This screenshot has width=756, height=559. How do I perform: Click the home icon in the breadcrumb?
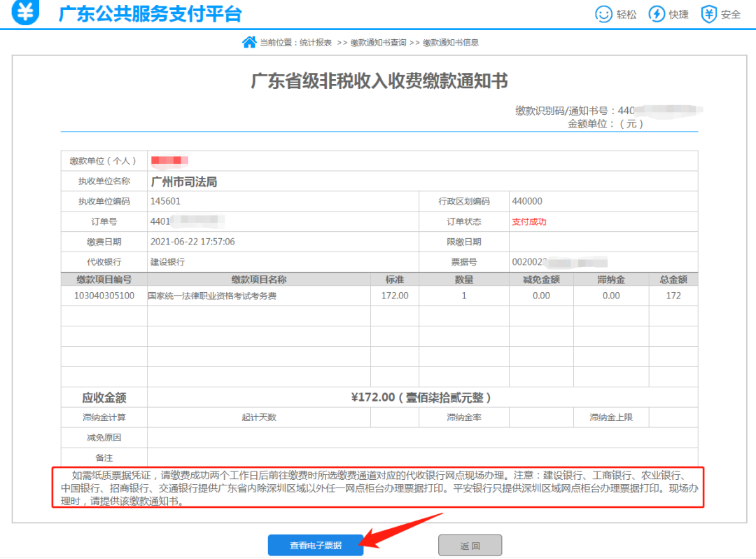(x=249, y=43)
